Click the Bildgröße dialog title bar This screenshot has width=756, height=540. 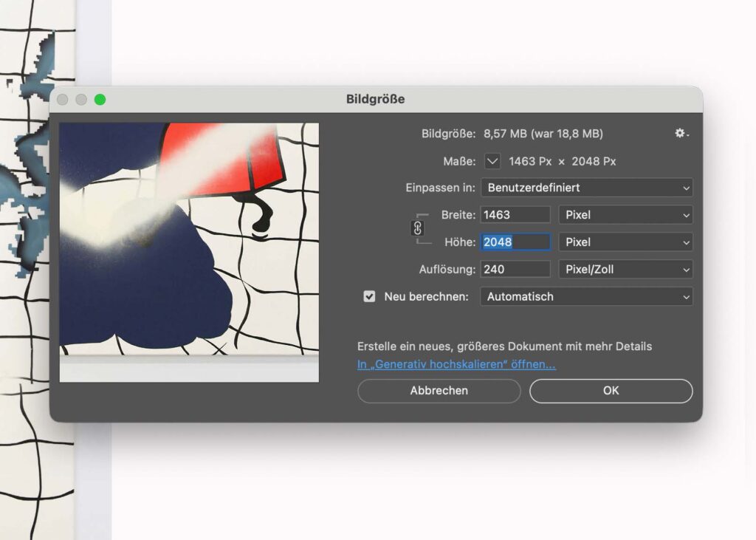coord(375,99)
